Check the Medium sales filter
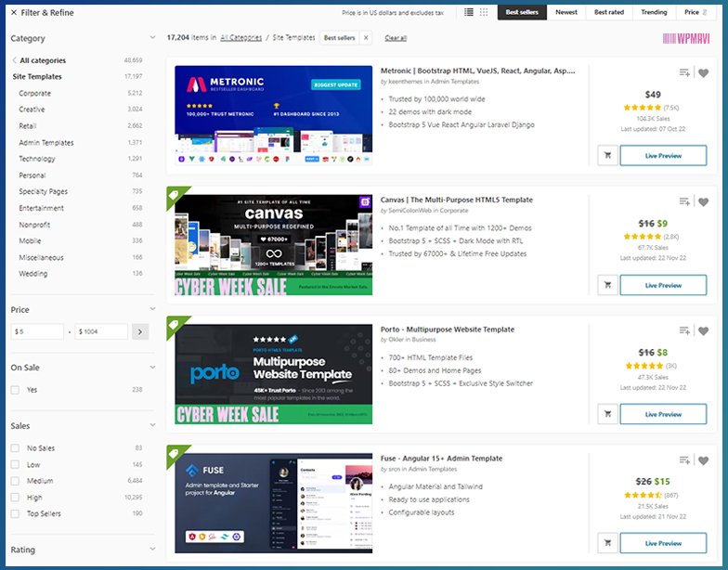Image resolution: width=728 pixels, height=570 pixels. tap(15, 481)
